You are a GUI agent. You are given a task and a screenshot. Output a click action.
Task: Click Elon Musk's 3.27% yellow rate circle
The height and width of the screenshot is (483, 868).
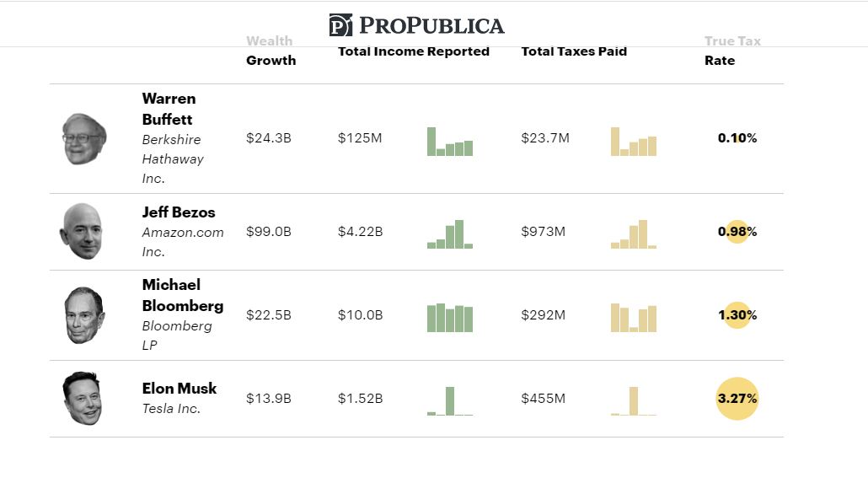pos(737,398)
